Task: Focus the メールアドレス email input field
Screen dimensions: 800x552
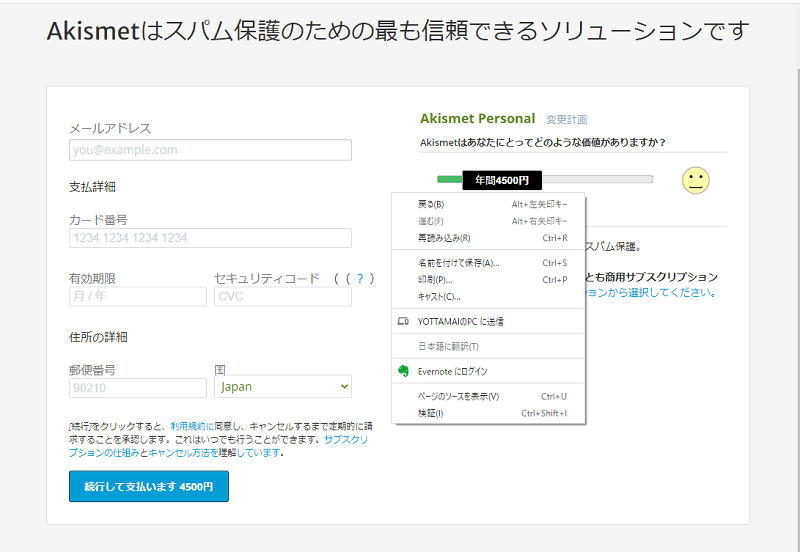Action: tap(210, 150)
